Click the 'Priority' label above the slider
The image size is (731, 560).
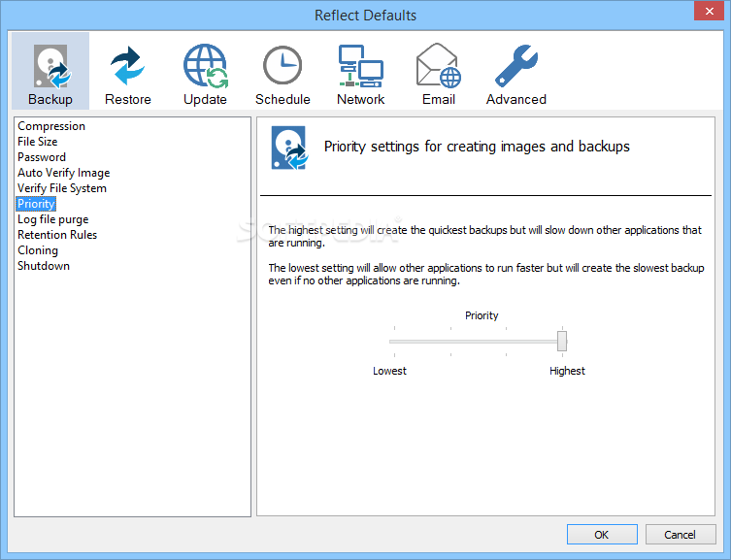point(482,315)
